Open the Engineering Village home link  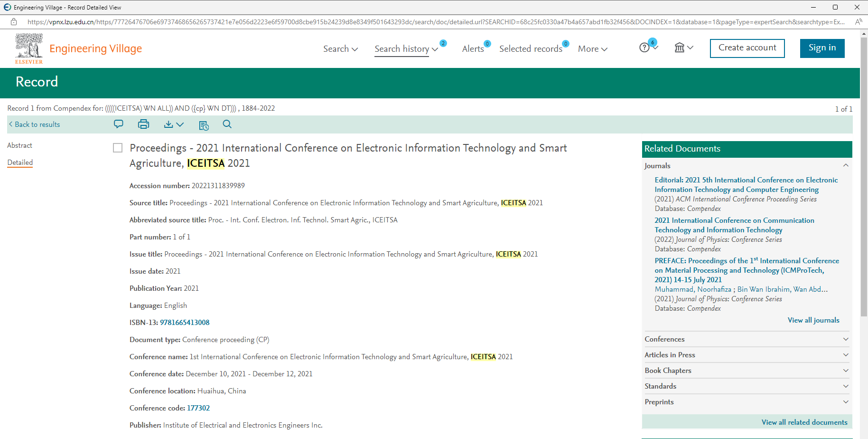pyautogui.click(x=96, y=48)
